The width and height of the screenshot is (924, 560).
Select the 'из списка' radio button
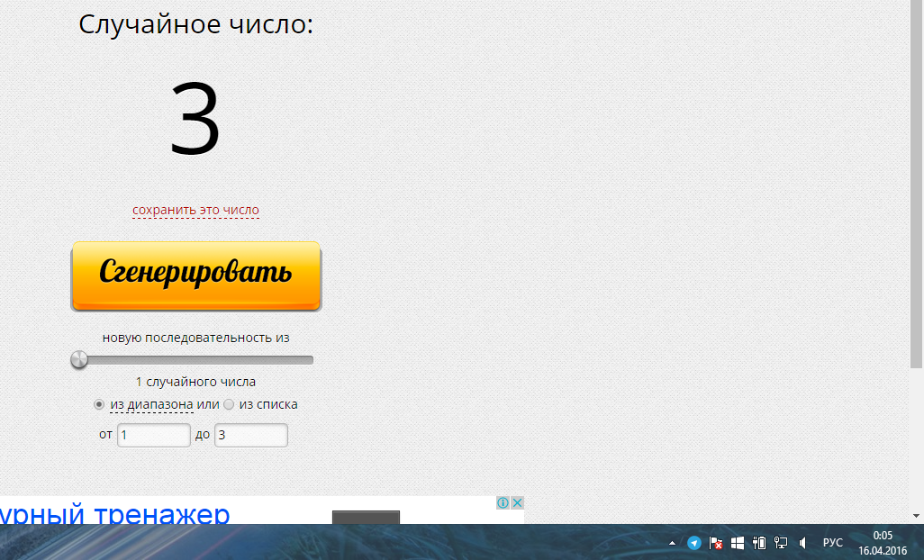[x=229, y=405]
